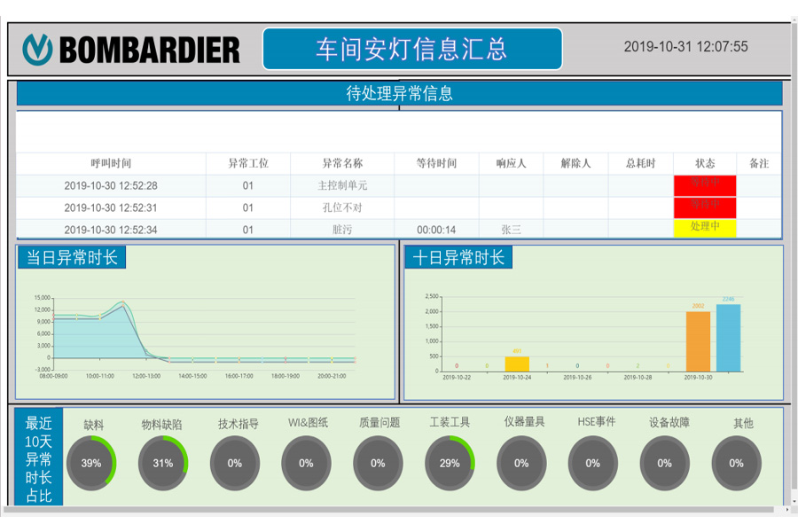Click the 物料缺陷 31% gauge

[x=163, y=463]
